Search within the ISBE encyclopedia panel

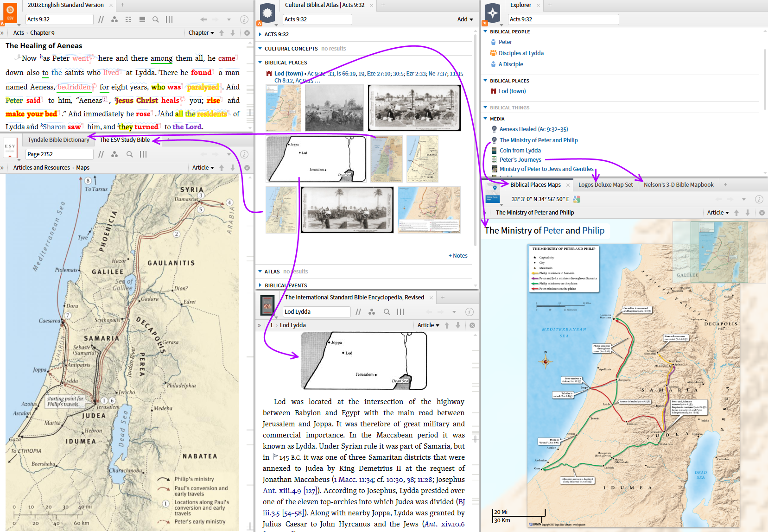387,312
